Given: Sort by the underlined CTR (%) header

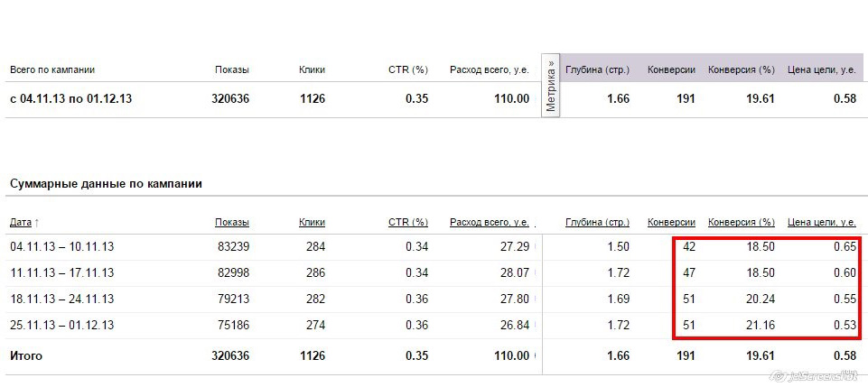Looking at the screenshot, I should [x=407, y=222].
